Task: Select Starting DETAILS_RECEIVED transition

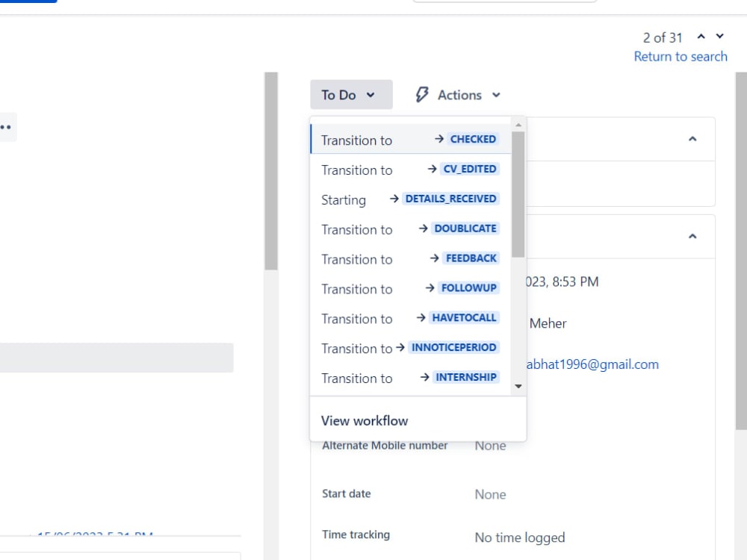Action: (x=410, y=199)
